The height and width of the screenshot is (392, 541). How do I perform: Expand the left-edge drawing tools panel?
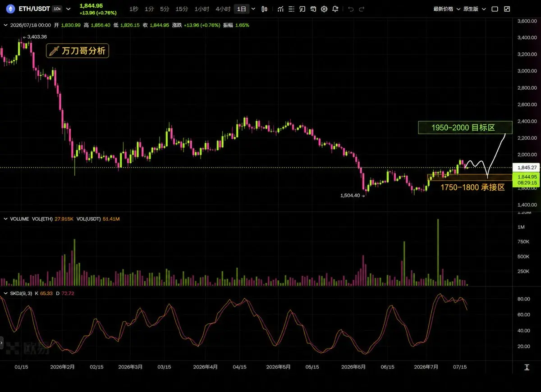[x=1, y=343]
